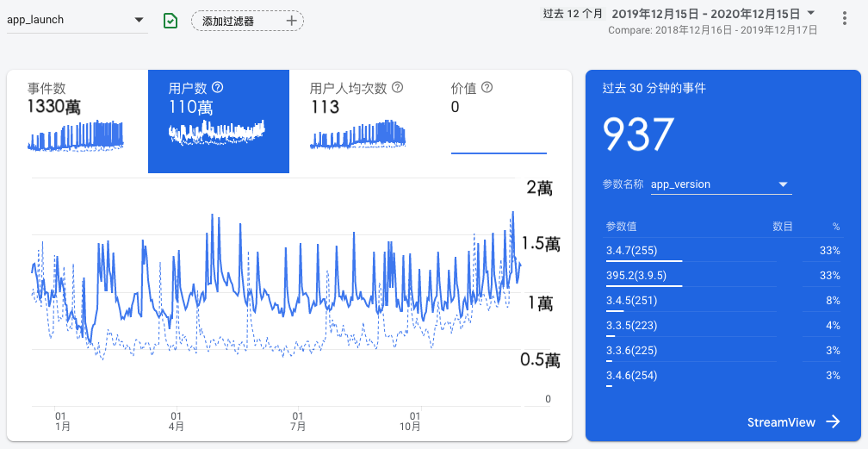Click help icon next to 价值

coord(487,87)
